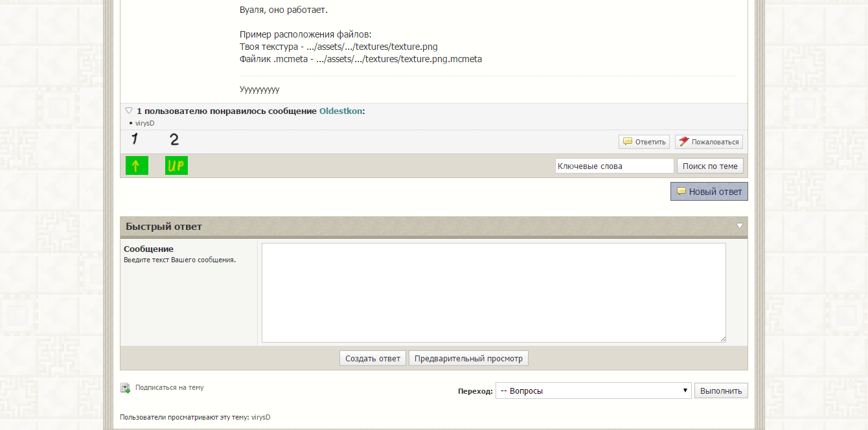The image size is (868, 430).
Task: Collapse the liked-by users list triangle
Action: [x=129, y=111]
